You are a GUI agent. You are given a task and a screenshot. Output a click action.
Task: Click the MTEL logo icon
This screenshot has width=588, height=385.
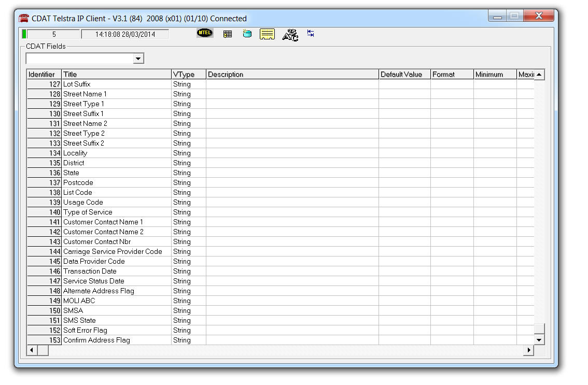click(x=205, y=34)
